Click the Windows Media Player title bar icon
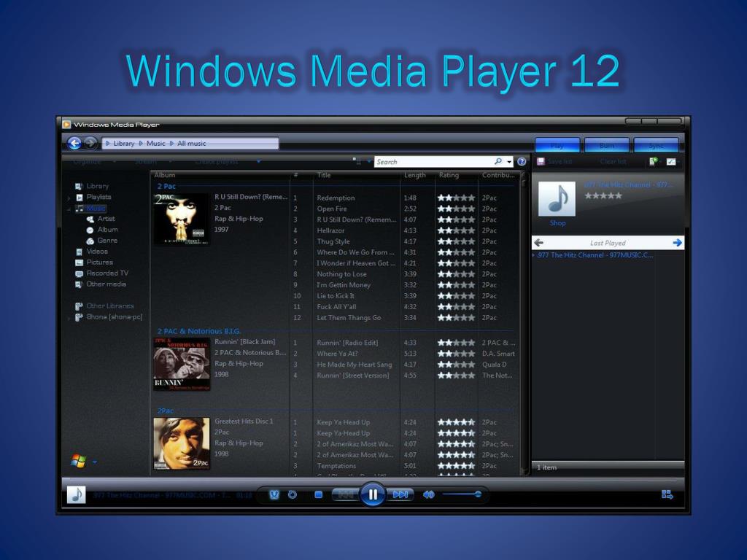The width and height of the screenshot is (747, 560). (x=66, y=125)
